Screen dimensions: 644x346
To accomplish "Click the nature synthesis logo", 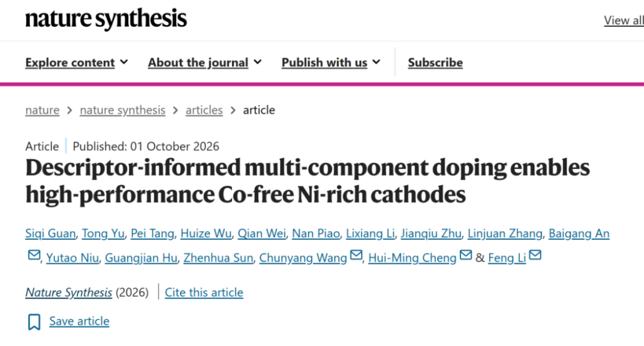I will pos(106,19).
